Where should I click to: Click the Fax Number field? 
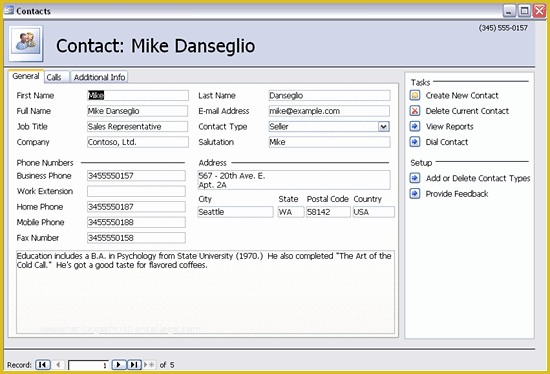point(136,238)
